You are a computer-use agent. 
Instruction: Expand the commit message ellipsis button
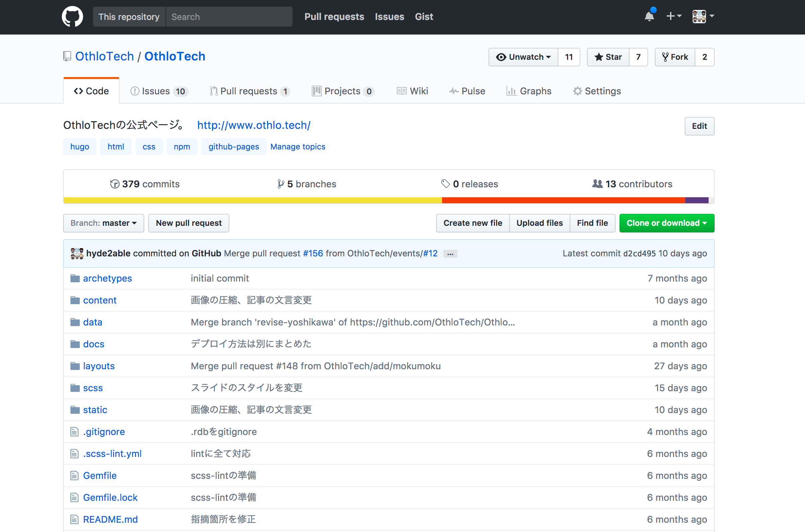click(450, 254)
